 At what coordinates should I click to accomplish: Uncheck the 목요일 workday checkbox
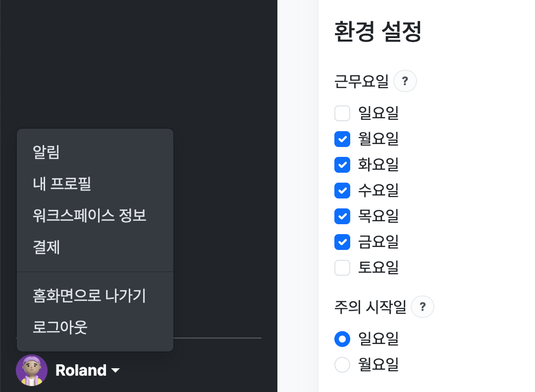(342, 216)
